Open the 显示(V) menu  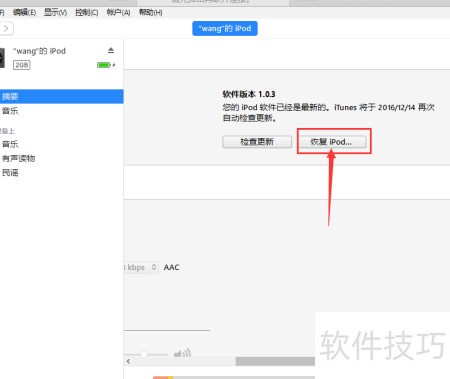click(56, 13)
